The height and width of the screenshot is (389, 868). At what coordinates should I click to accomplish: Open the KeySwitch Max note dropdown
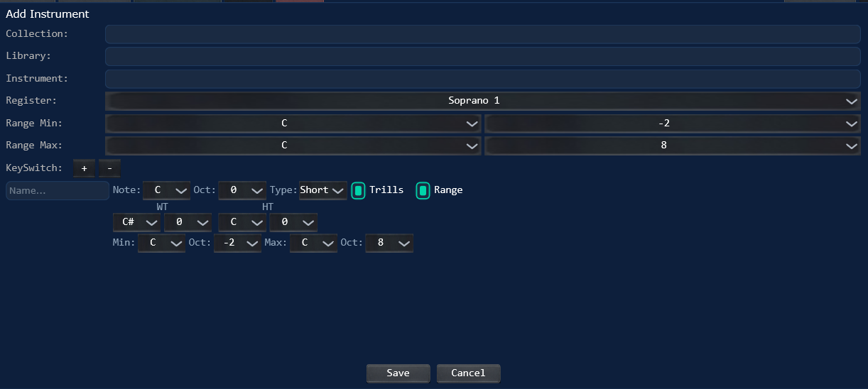pos(314,243)
